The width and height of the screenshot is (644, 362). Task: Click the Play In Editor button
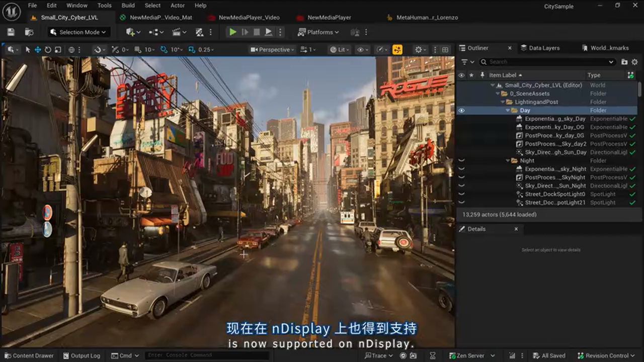(x=232, y=32)
